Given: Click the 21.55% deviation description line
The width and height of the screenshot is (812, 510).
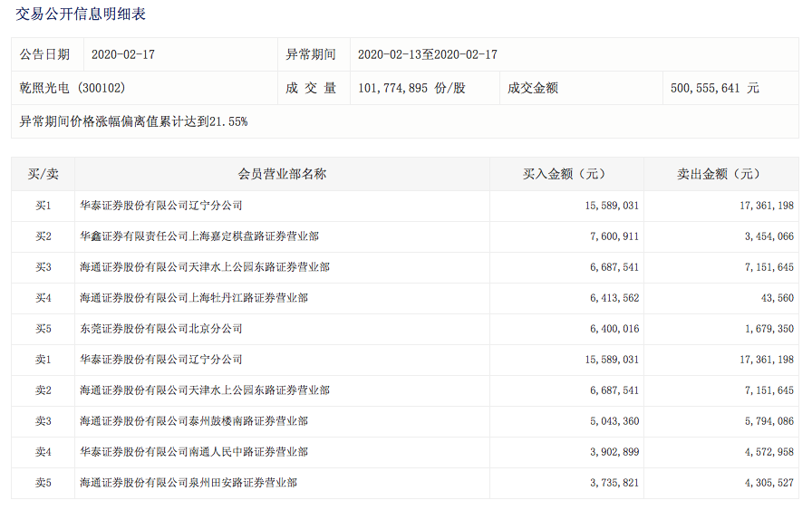Looking at the screenshot, I should tap(133, 121).
